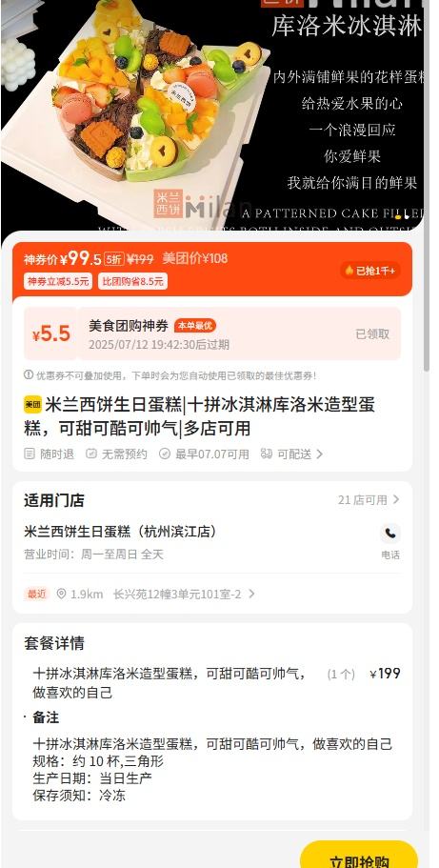Screen dimensions: 439x868
Task: Tap the info icon before 优惠券不可叠加使用
Action: 29,374
